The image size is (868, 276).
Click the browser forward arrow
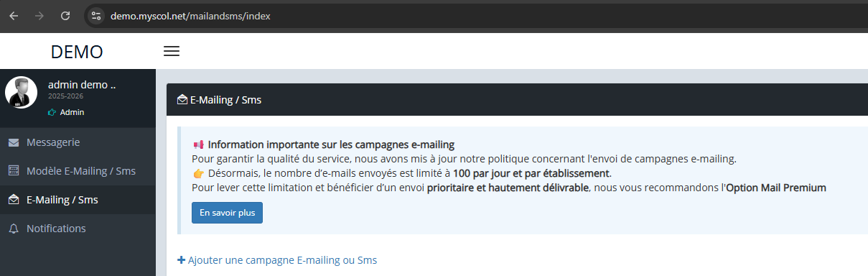click(x=39, y=15)
